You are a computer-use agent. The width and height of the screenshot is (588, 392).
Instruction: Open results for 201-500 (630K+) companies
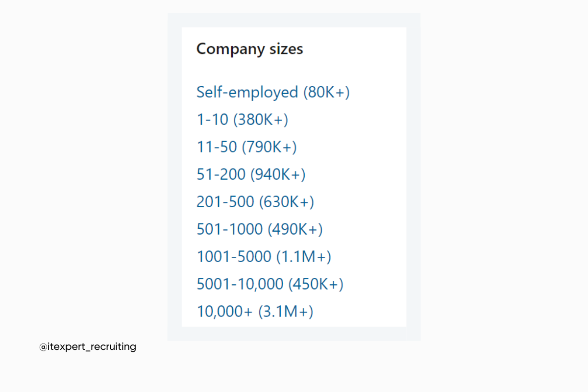[255, 201]
